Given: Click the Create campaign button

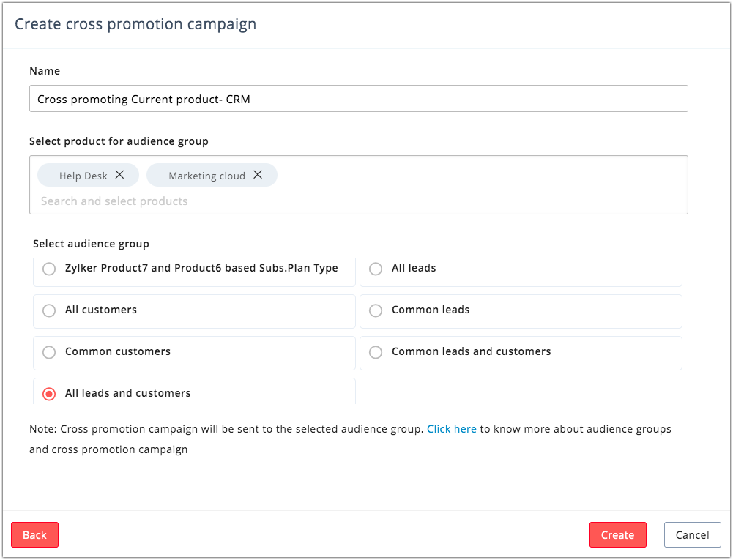Looking at the screenshot, I should [617, 535].
